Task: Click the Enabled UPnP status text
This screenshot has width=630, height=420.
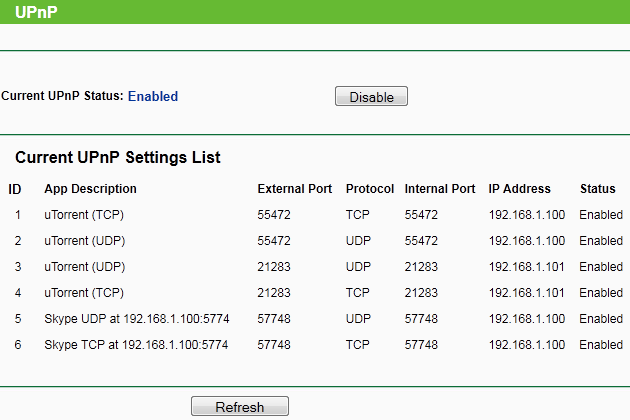Action: (152, 97)
